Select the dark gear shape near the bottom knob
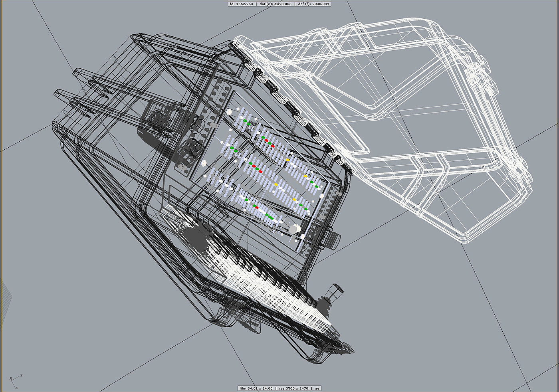The image size is (559, 392). point(324,307)
